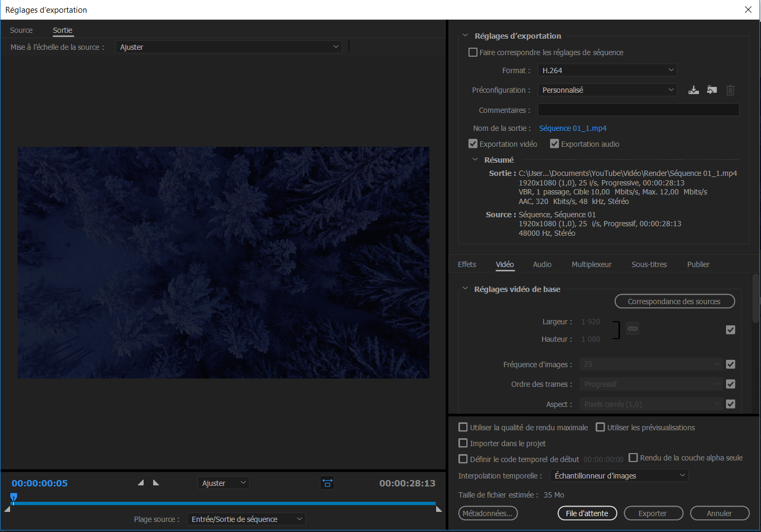Toggle the Largeur/Hauteur source match checkbox
The width and height of the screenshot is (761, 532).
[x=730, y=330]
